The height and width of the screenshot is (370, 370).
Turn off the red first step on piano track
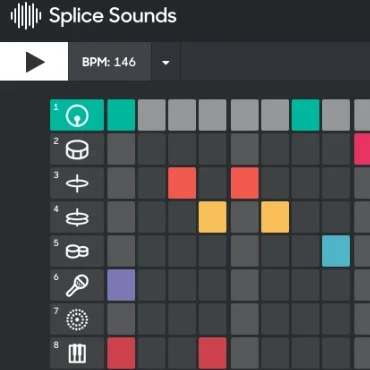pos(121,353)
